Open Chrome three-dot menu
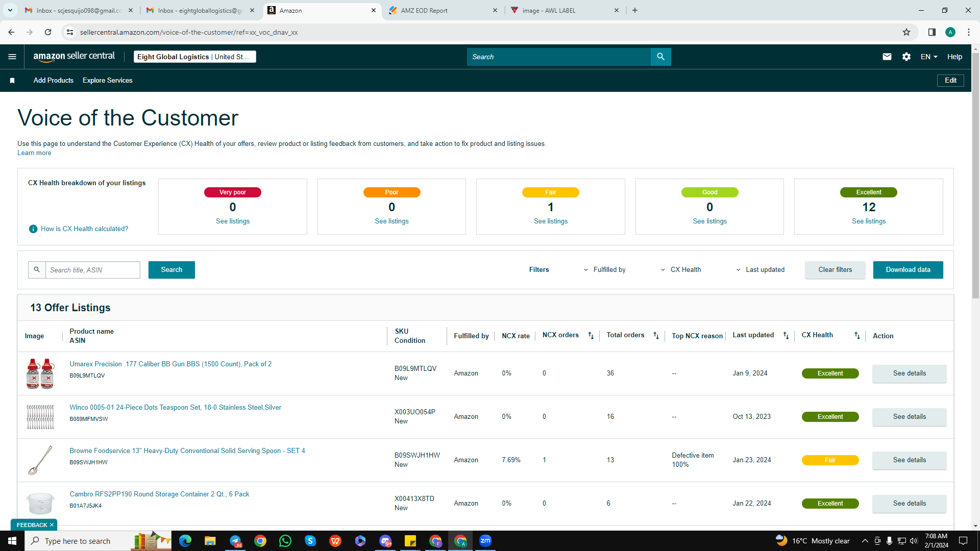980x551 pixels. 969,32
